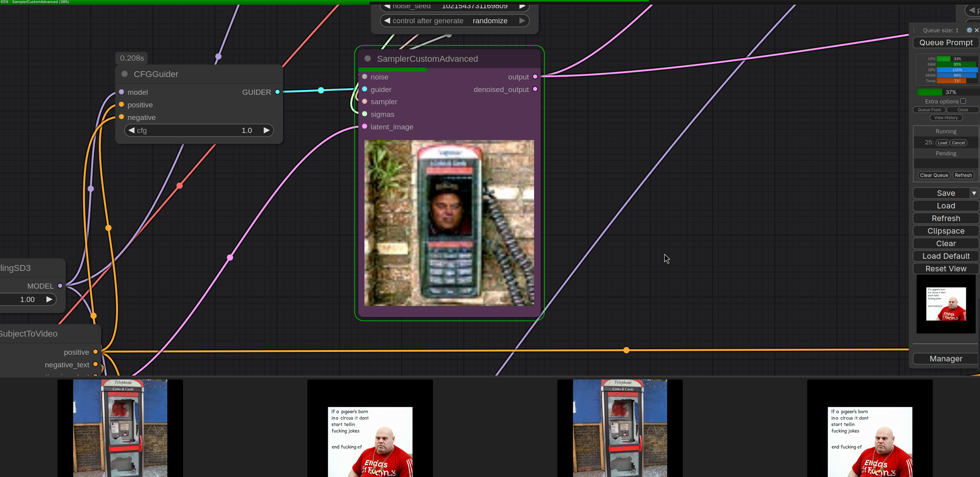Click the small Refresh button in queue list

pyautogui.click(x=963, y=175)
